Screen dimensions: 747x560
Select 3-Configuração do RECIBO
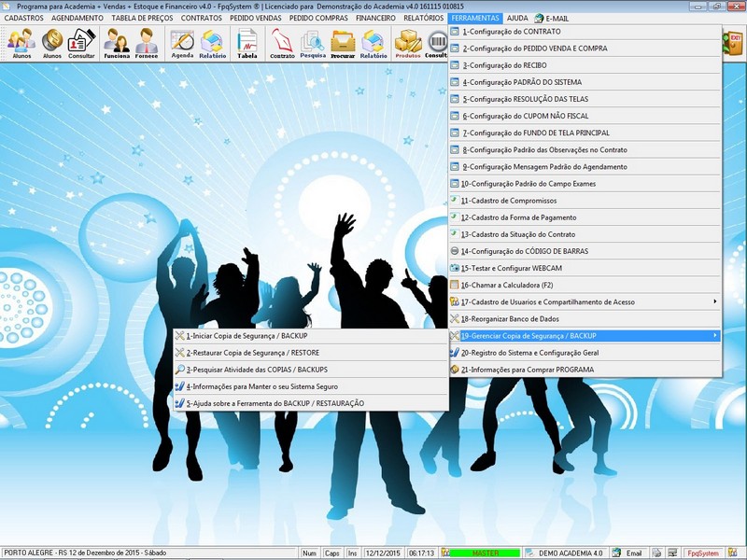[585, 65]
